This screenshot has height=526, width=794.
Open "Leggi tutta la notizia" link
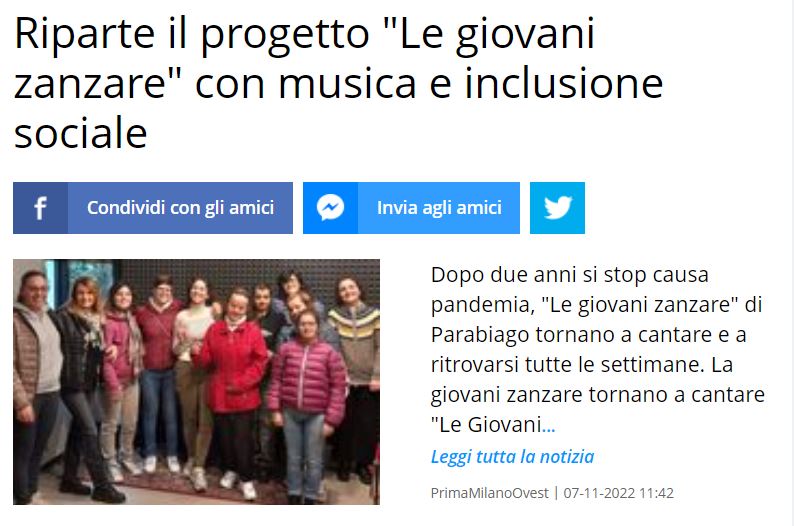point(512,457)
